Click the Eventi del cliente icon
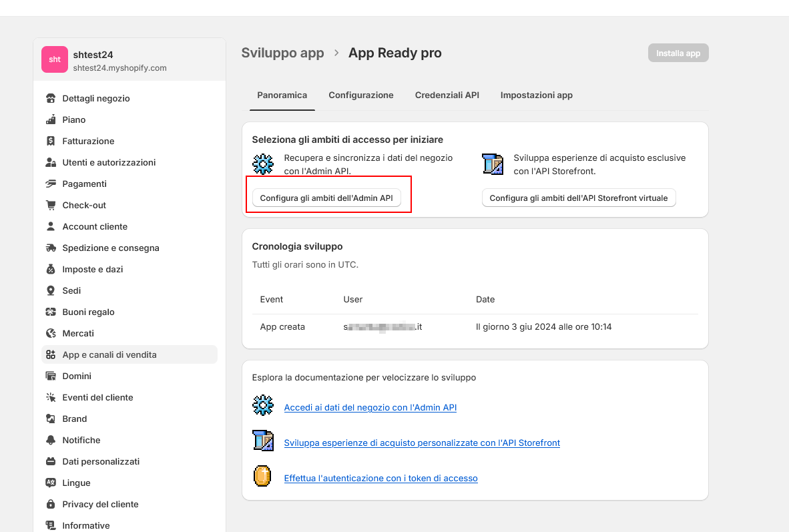 tap(51, 398)
